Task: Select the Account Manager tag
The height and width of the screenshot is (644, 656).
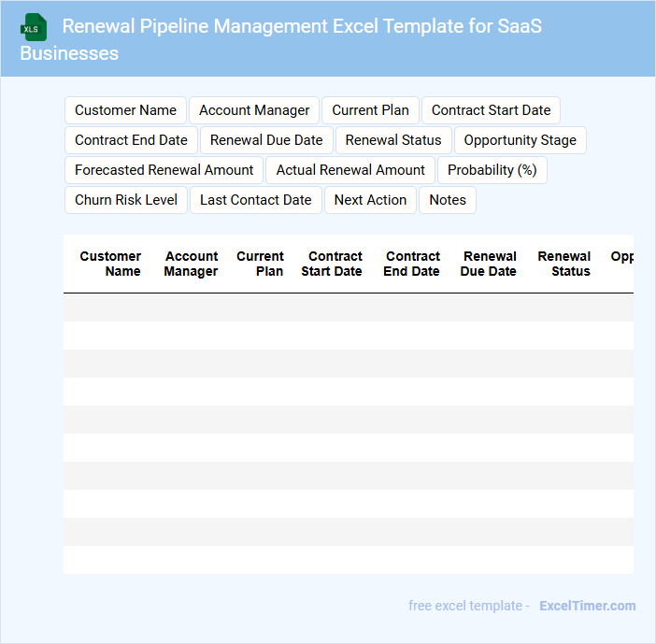Action: (x=254, y=110)
